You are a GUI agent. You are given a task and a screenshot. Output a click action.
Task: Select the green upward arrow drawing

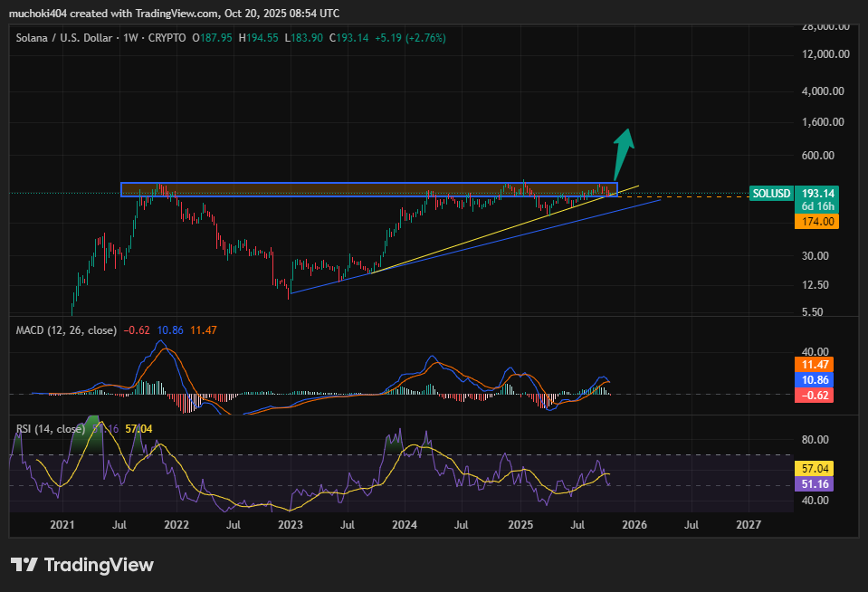click(622, 152)
